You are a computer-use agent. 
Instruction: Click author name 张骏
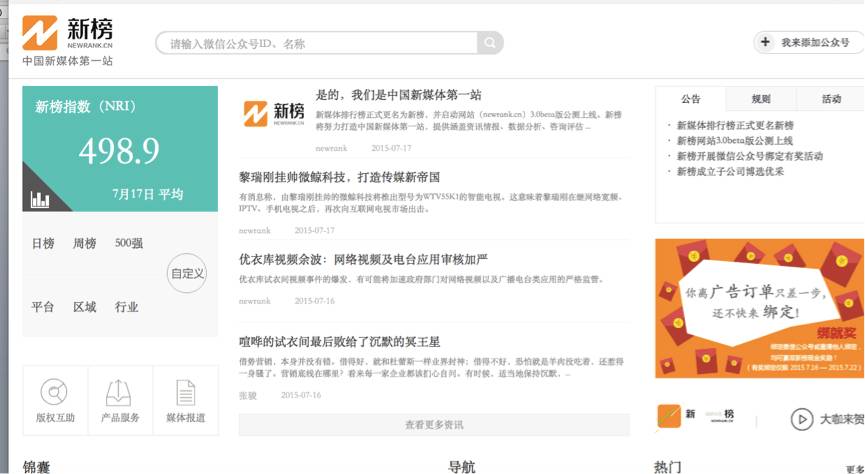pos(248,395)
